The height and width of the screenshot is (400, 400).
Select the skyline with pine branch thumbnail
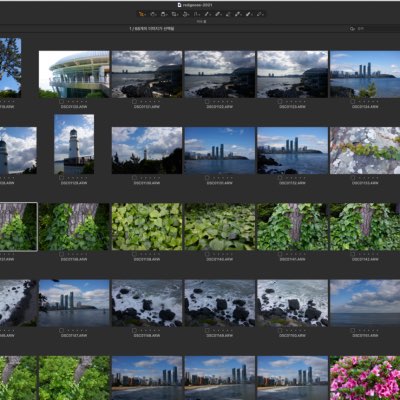click(365, 74)
